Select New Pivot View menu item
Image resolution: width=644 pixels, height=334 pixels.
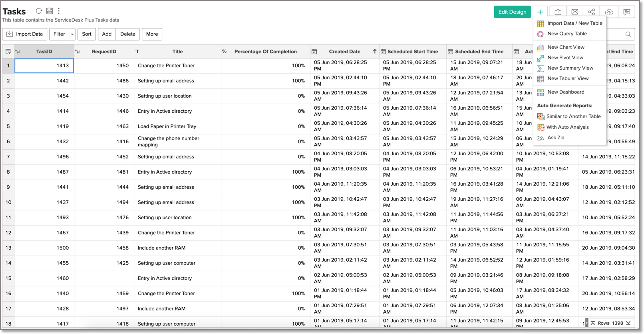tap(565, 58)
